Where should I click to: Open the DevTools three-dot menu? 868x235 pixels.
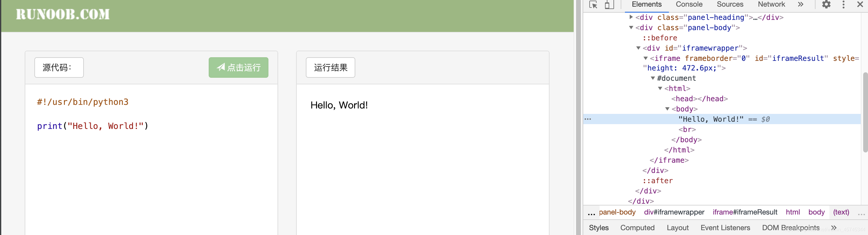(x=843, y=5)
